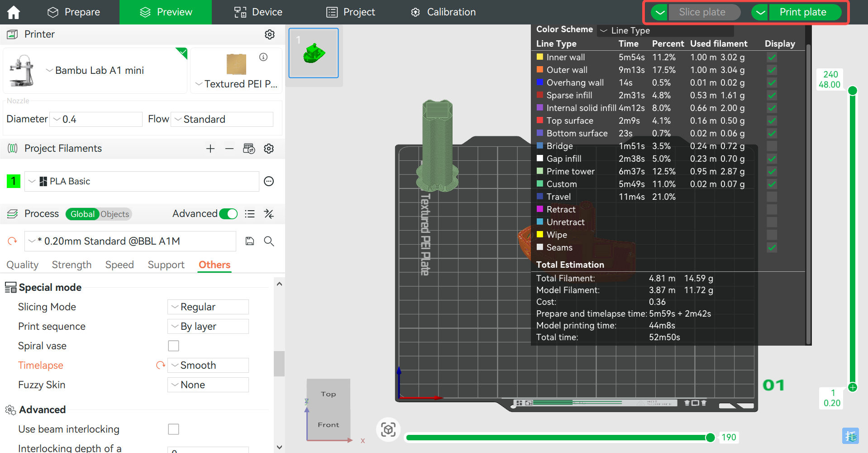Select plate 1 thumbnail

tap(314, 53)
